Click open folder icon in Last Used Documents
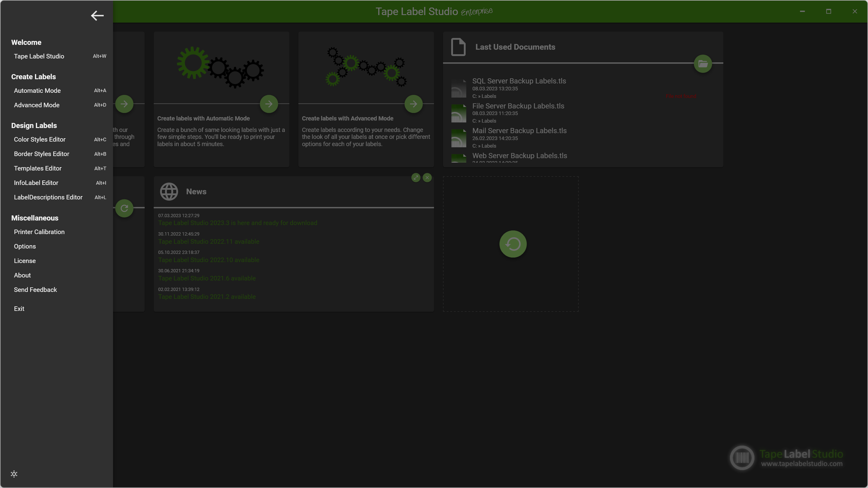868x488 pixels. point(703,64)
